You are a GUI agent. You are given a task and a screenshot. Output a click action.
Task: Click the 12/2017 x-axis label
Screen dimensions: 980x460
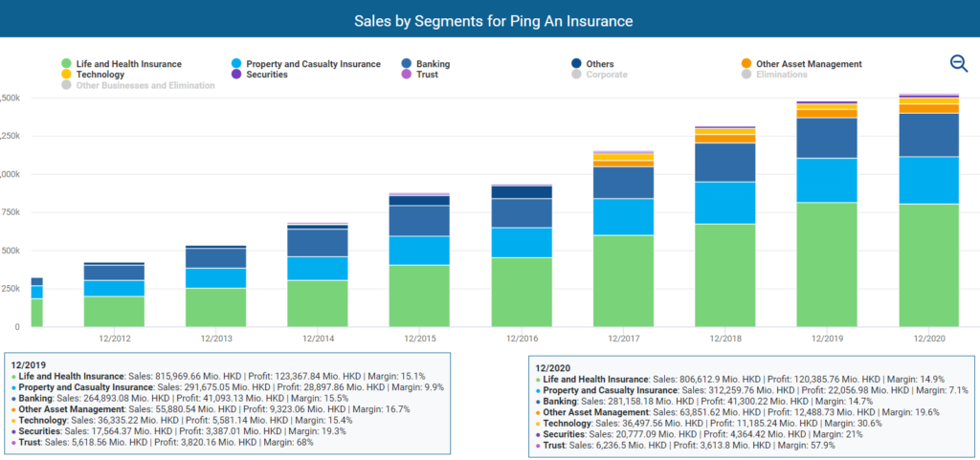[x=623, y=338]
